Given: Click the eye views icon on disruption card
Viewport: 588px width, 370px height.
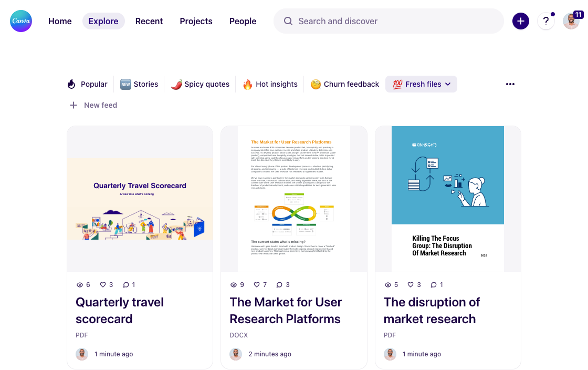Looking at the screenshot, I should (x=388, y=285).
